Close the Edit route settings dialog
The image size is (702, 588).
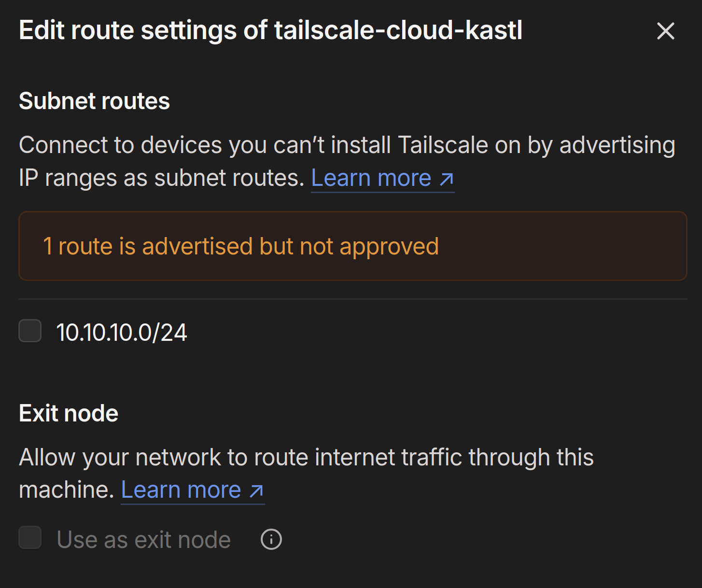coord(665,31)
